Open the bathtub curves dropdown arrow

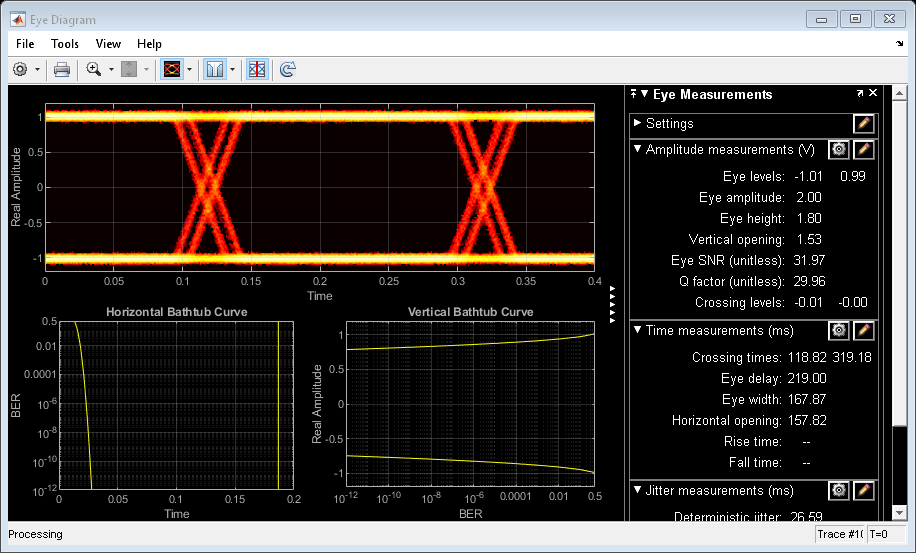click(233, 69)
